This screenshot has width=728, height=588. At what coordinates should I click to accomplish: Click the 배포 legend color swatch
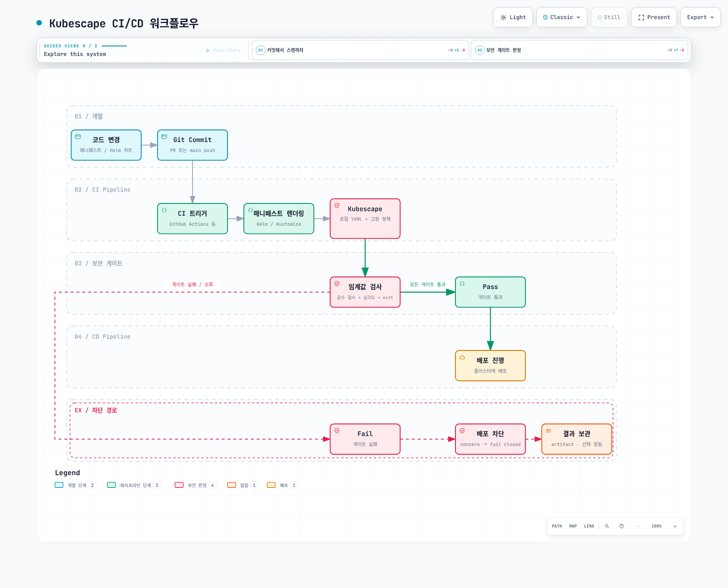271,485
